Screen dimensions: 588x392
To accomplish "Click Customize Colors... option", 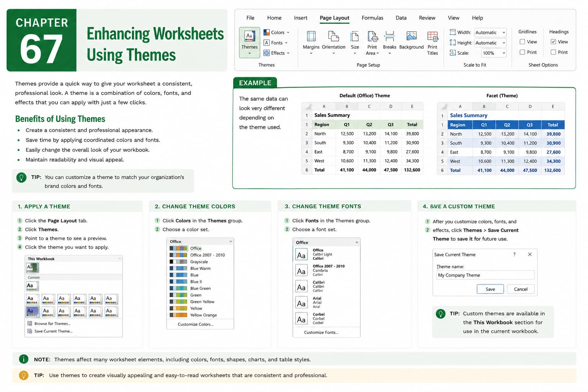I will pyautogui.click(x=196, y=324).
